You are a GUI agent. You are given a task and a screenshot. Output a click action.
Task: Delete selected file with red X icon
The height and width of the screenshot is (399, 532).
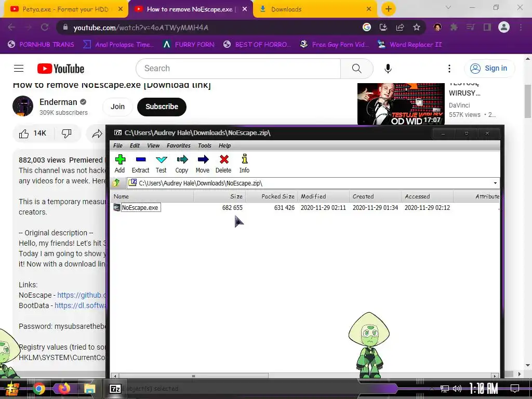point(223,164)
